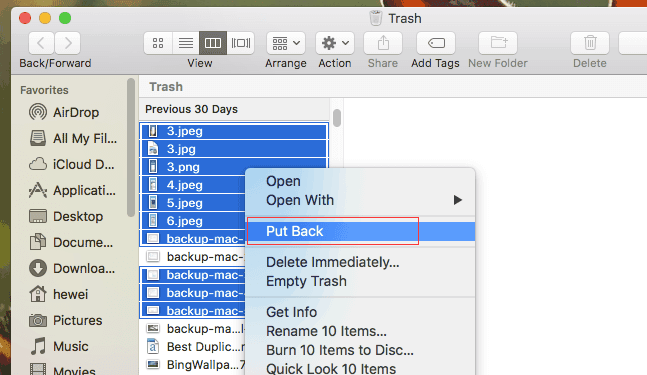Viewport: 647px width, 375px height.
Task: Select the 3.jpg file in list
Action: point(234,149)
